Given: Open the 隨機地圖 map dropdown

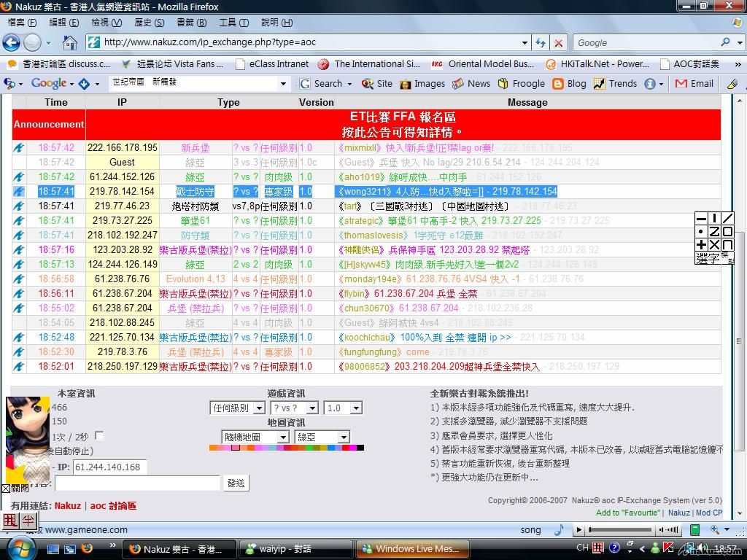Looking at the screenshot, I should pyautogui.click(x=255, y=437).
